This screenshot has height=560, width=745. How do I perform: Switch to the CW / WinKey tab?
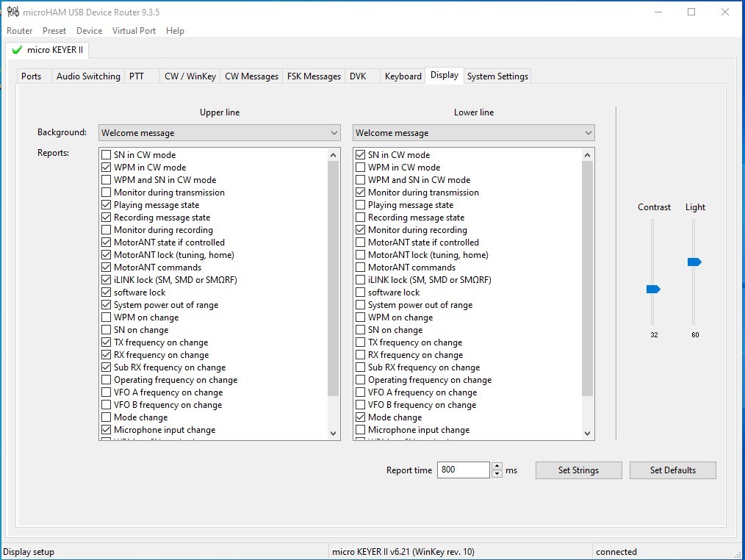(x=190, y=76)
